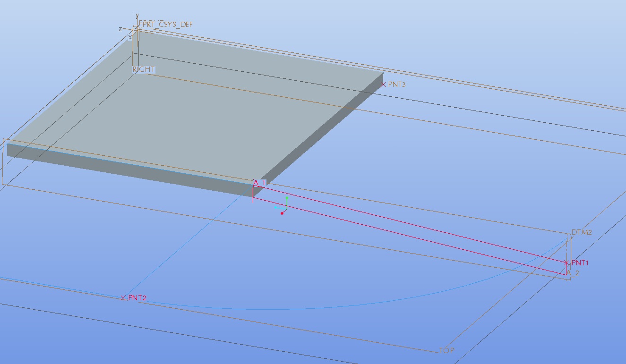Click the RIGHT datum plane label
This screenshot has width=626, height=364.
coord(144,69)
